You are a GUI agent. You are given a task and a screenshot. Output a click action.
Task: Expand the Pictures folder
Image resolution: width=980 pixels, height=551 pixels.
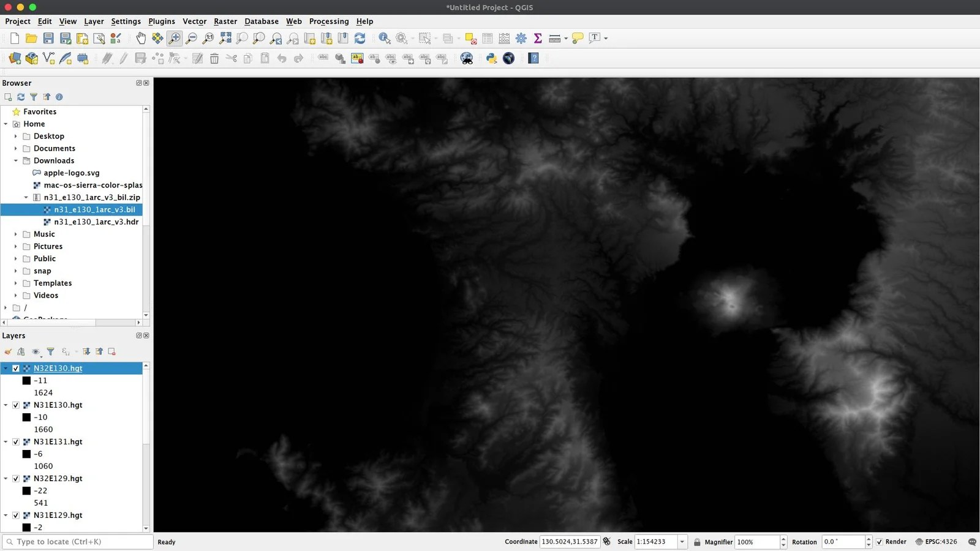tap(16, 246)
